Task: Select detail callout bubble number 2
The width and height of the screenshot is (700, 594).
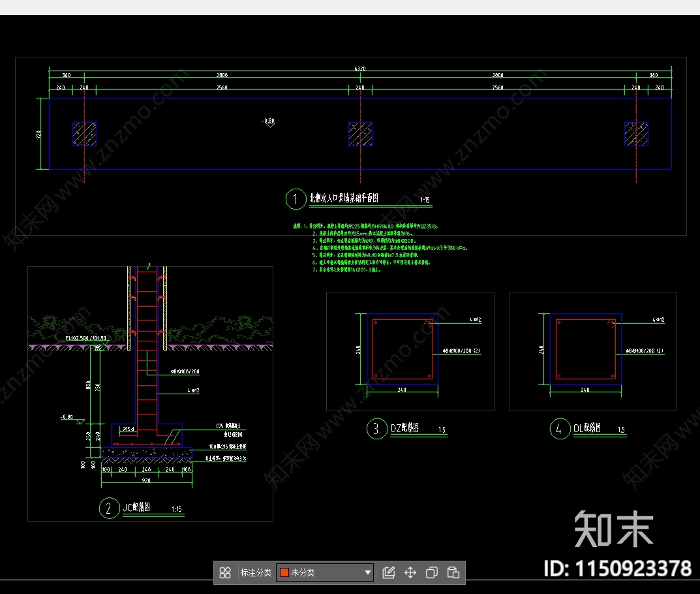Action: [108, 508]
